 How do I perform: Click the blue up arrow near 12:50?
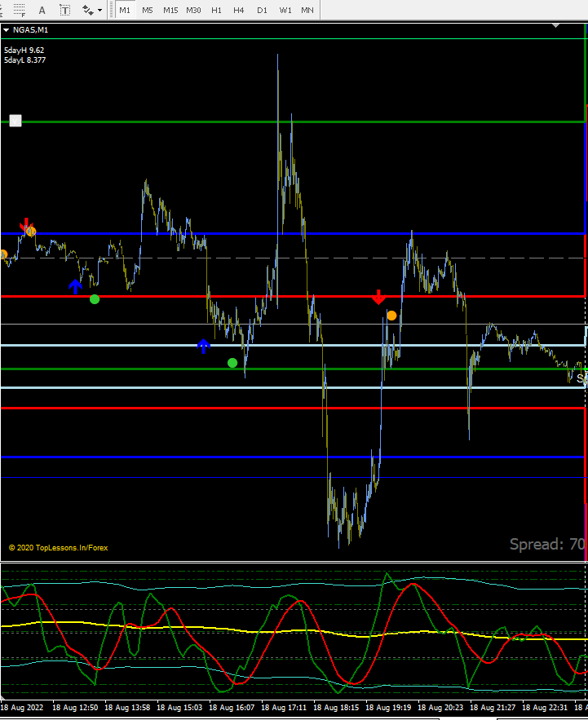click(x=75, y=286)
